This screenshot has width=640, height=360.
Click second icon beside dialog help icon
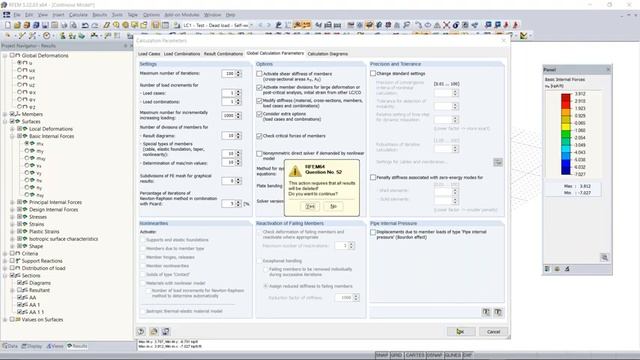pyautogui.click(x=154, y=331)
